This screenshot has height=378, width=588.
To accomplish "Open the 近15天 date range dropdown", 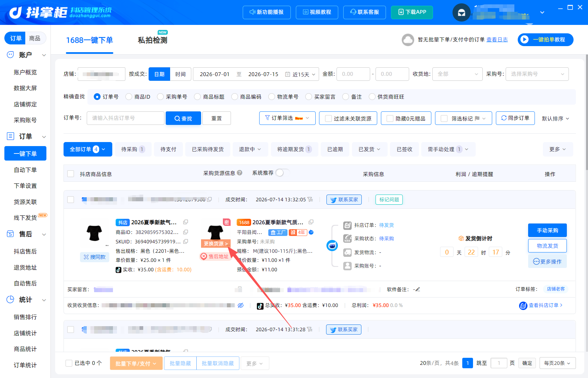I will click(x=304, y=74).
